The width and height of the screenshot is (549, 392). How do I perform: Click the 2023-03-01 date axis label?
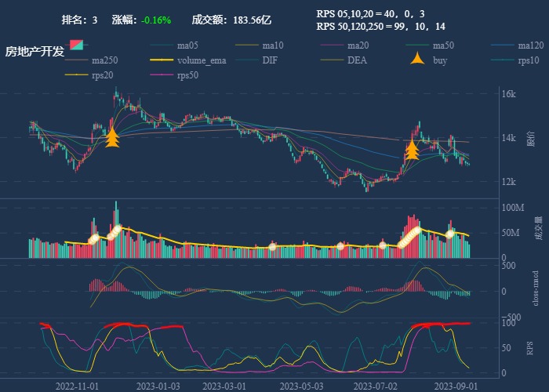pos(224,386)
